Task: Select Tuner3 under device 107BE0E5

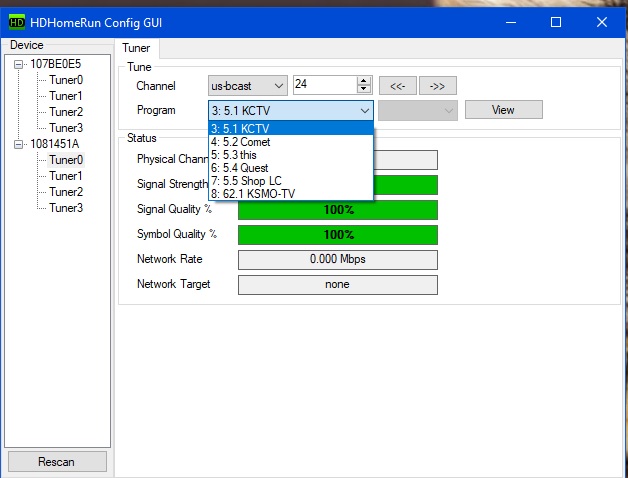Action: 66,128
